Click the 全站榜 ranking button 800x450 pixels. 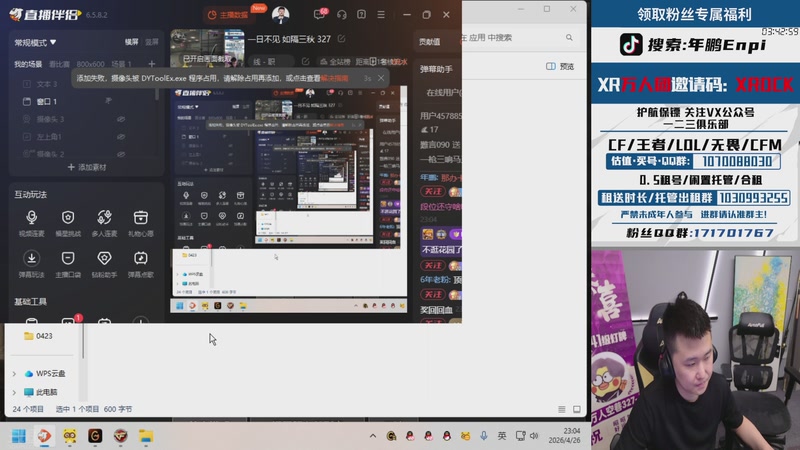click(x=335, y=62)
